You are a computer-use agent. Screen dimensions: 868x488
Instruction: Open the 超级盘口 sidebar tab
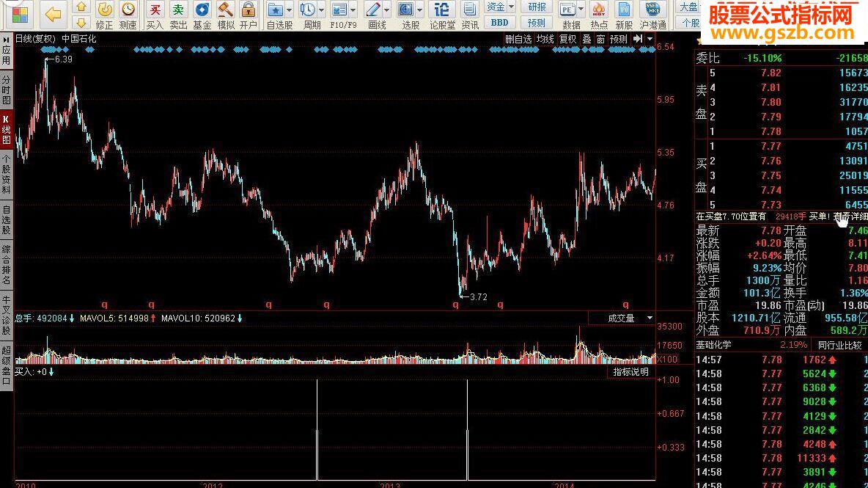point(6,365)
